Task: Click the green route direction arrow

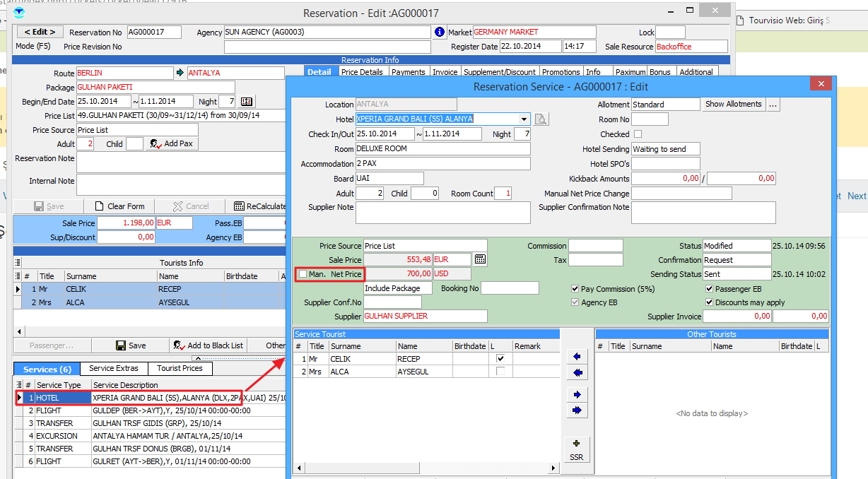Action: pos(180,73)
